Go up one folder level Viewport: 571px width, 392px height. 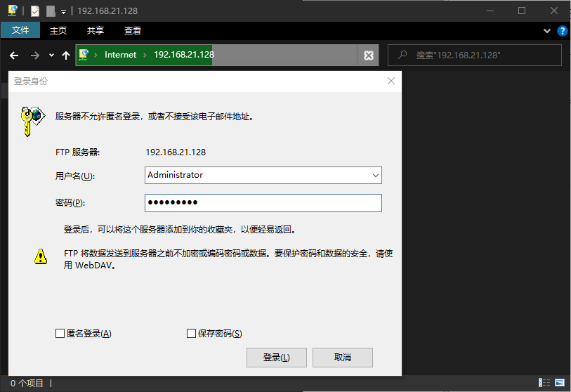66,55
